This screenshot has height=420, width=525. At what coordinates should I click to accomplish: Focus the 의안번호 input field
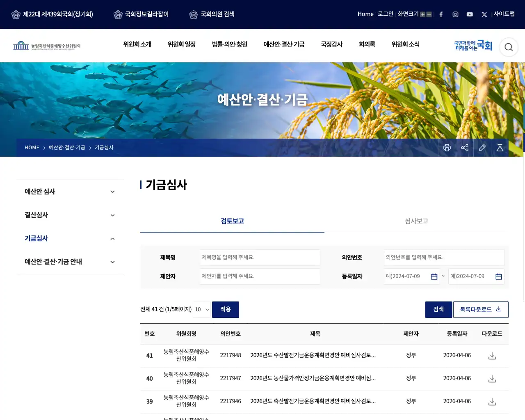444,258
